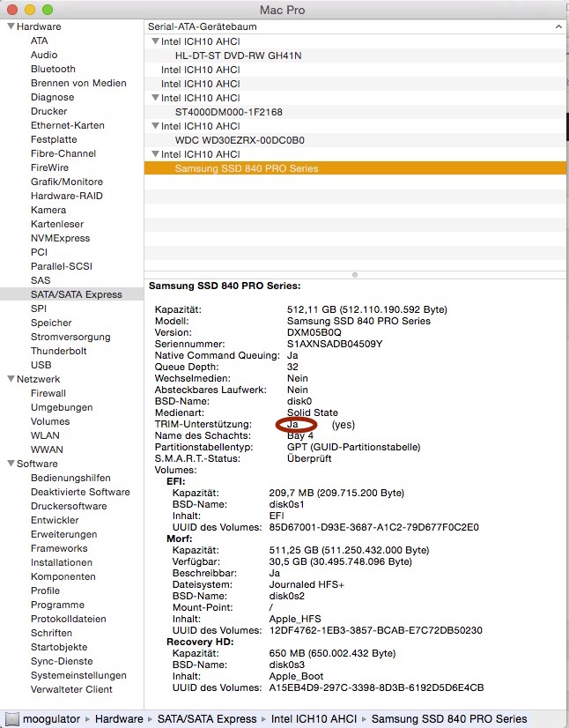Click the moogulator computer icon in path bar

click(x=11, y=719)
